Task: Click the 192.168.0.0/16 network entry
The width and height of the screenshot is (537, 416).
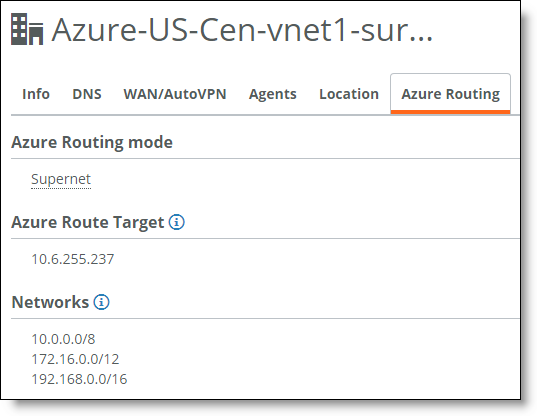Action: tap(79, 379)
